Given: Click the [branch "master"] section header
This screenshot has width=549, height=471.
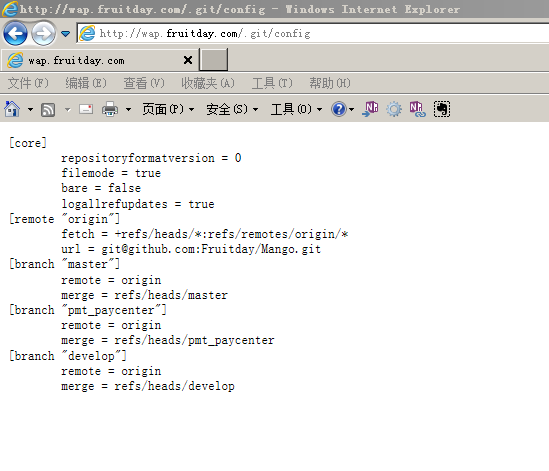Looking at the screenshot, I should pos(65,264).
